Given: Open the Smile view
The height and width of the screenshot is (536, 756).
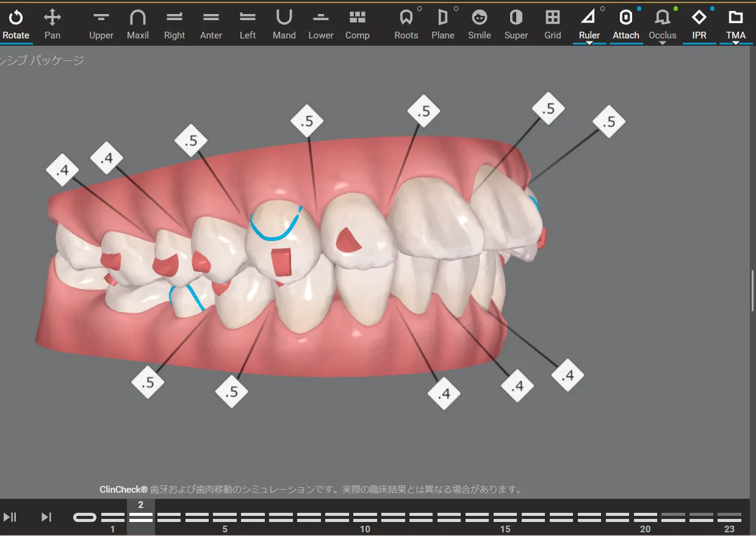Looking at the screenshot, I should (x=480, y=24).
